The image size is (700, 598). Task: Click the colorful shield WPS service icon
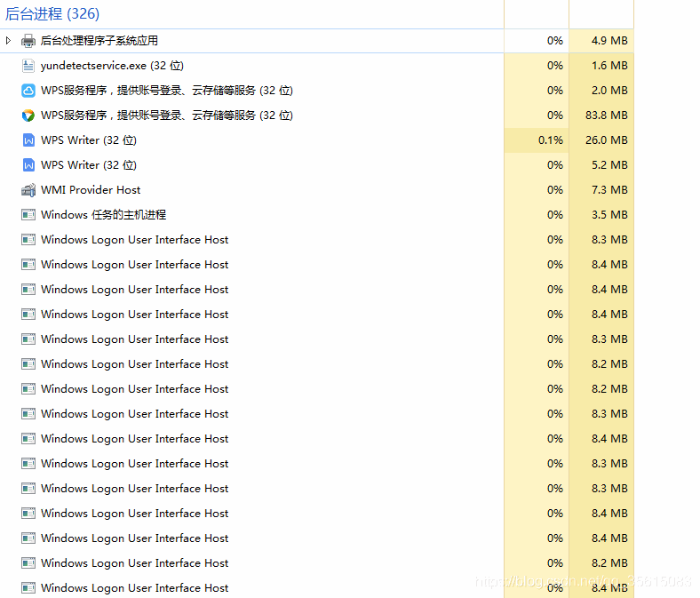coord(28,116)
